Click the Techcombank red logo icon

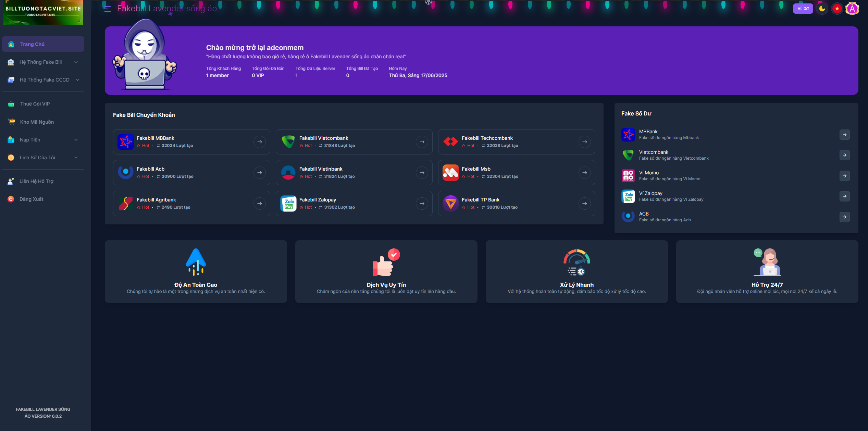450,141
